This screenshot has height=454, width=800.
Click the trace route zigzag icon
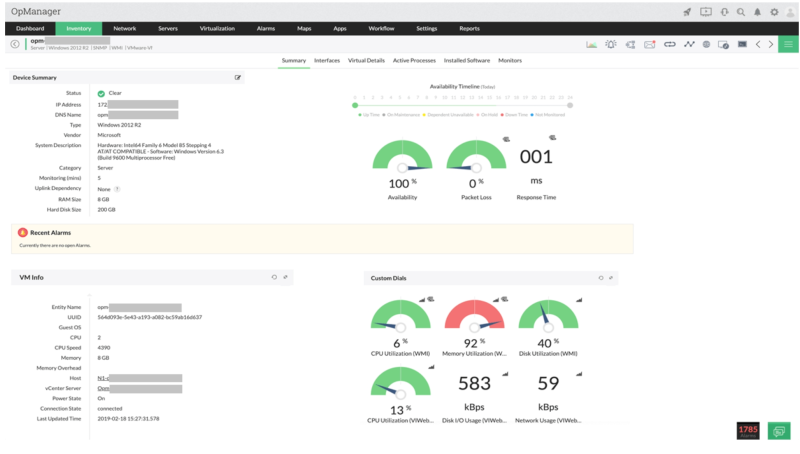pyautogui.click(x=689, y=44)
